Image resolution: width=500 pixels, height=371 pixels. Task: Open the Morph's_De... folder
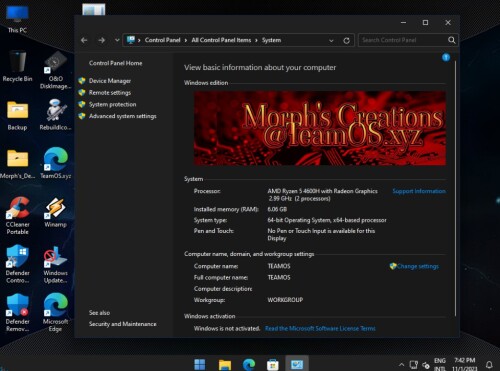click(17, 163)
